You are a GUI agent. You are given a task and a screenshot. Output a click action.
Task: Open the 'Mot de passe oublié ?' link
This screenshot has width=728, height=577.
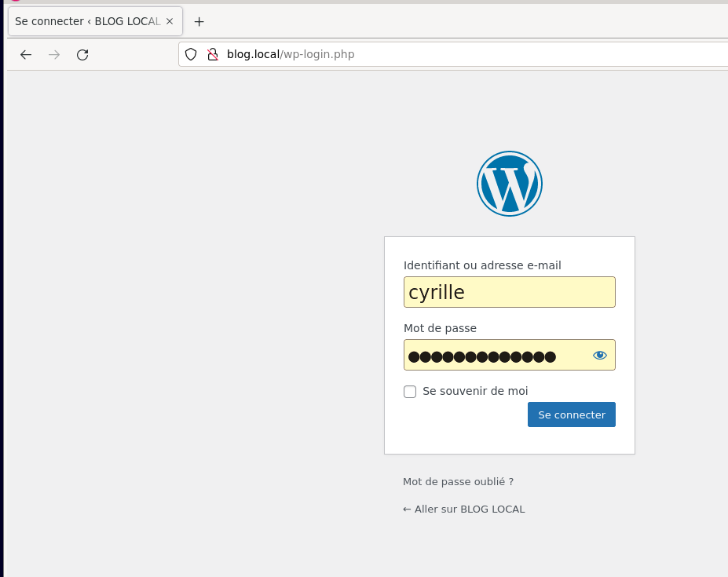tap(458, 482)
